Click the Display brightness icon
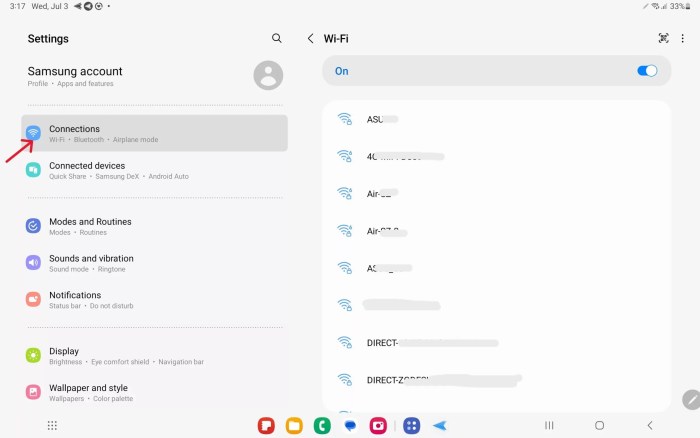 pyautogui.click(x=33, y=355)
